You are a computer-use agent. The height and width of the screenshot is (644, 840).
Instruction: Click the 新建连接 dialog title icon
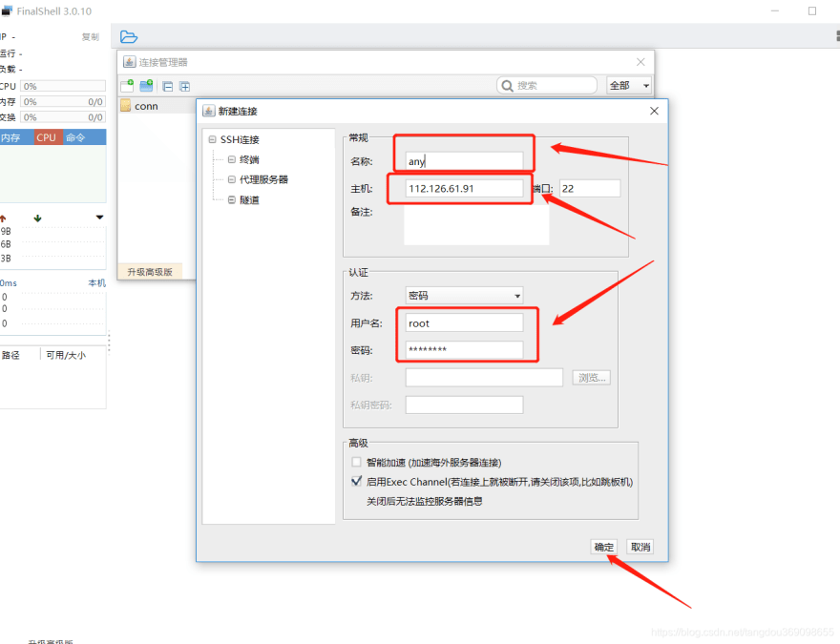click(208, 111)
